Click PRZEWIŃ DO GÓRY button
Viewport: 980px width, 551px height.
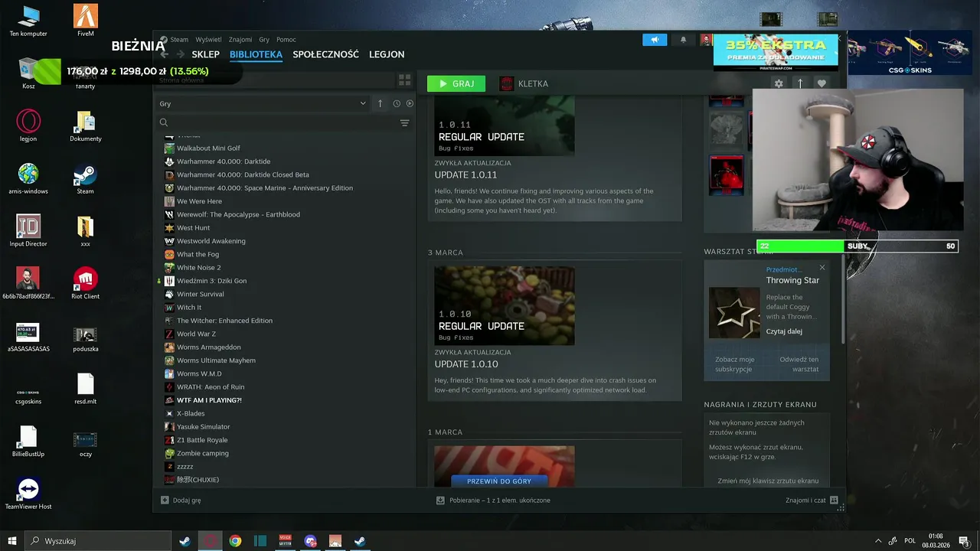coord(499,481)
